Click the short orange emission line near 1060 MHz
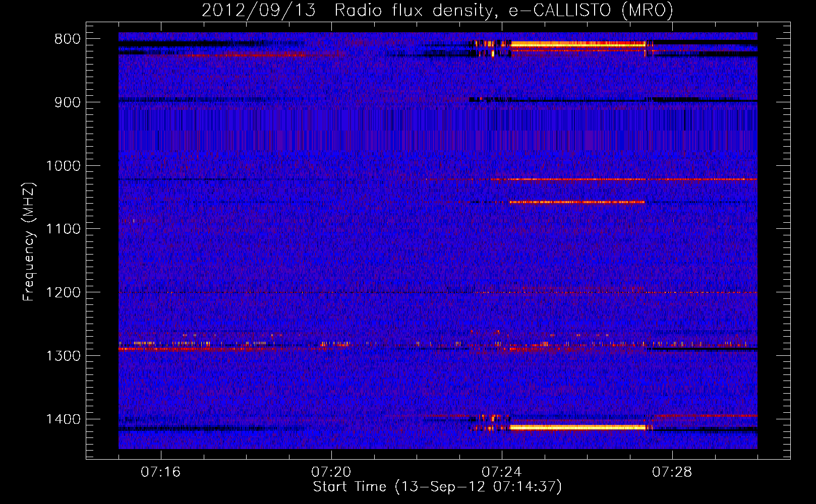The width and height of the screenshot is (816, 504). [x=577, y=202]
